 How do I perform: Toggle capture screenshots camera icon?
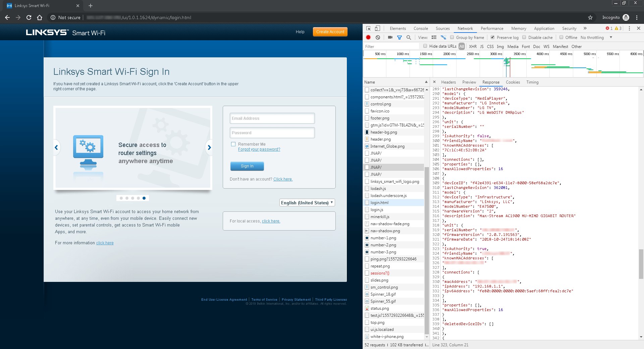pos(390,38)
